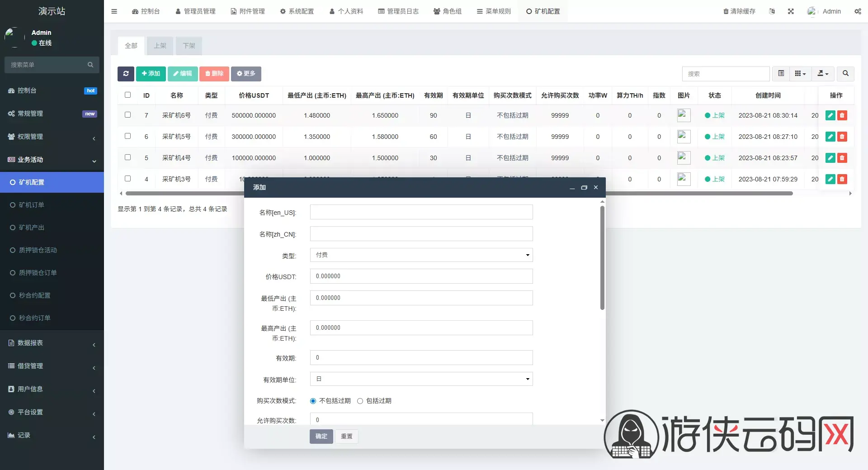Click the 重置 button in dialog
868x470 pixels.
point(347,437)
